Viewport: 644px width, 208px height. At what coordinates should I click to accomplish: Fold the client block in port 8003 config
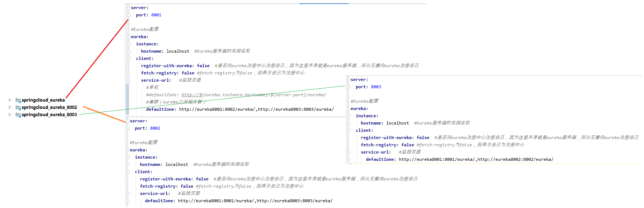pos(348,130)
